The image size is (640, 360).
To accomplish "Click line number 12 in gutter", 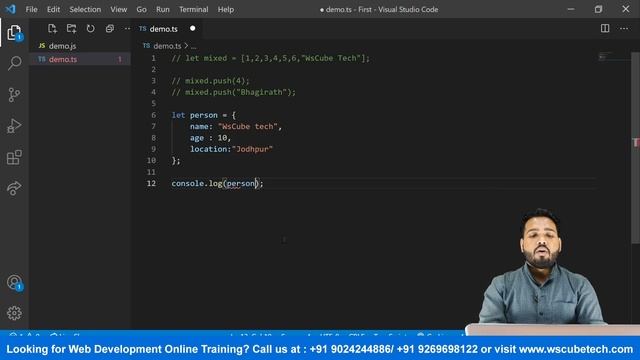I will click(151, 183).
